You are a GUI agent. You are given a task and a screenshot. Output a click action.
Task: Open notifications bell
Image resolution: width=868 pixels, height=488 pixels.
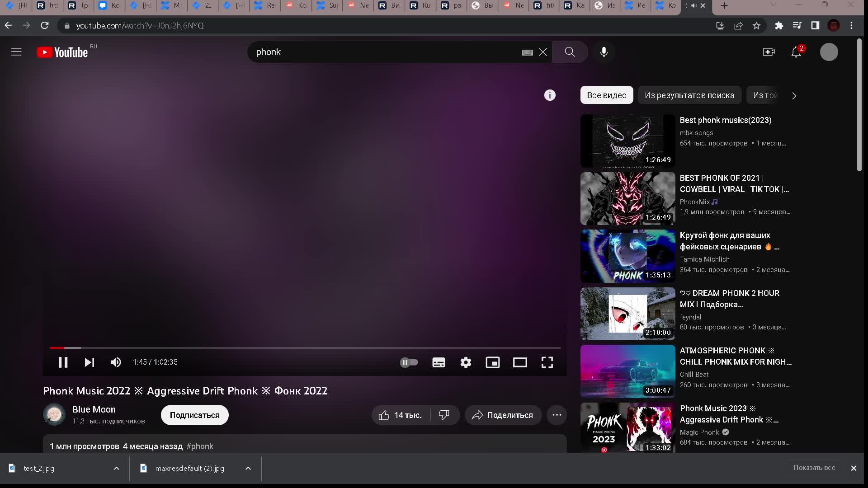[x=796, y=52]
